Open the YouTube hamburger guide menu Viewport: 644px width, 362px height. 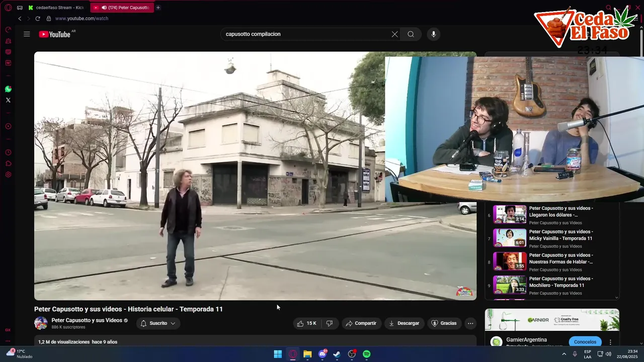pyautogui.click(x=27, y=34)
